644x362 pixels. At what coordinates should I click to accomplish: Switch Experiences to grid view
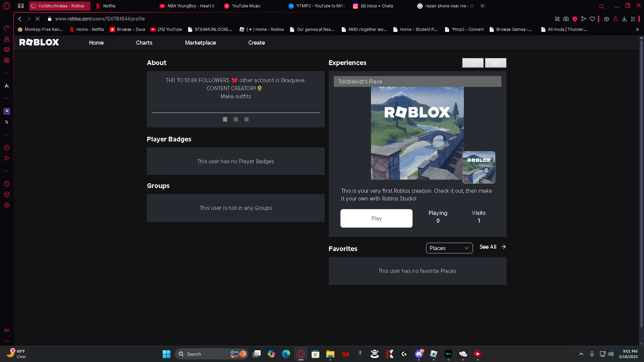coord(496,63)
